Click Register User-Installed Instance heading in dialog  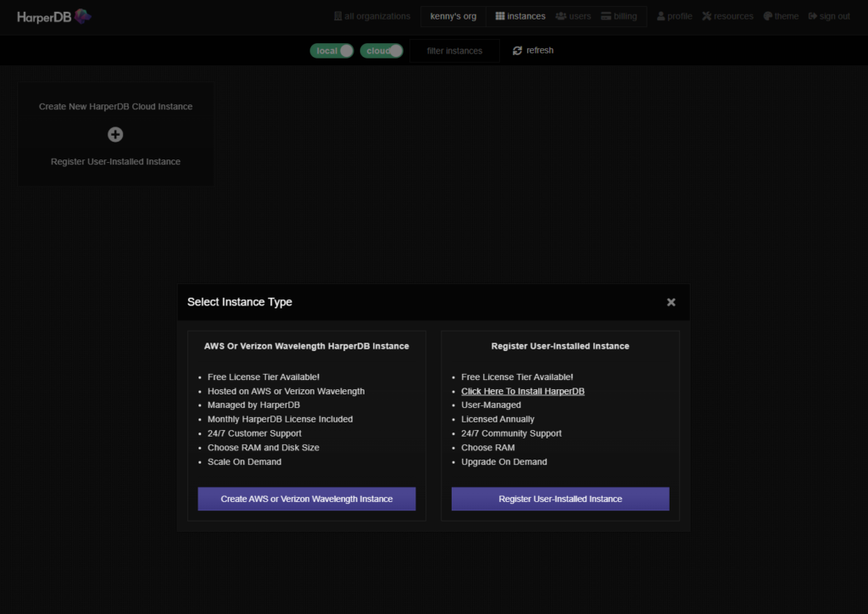tap(560, 346)
